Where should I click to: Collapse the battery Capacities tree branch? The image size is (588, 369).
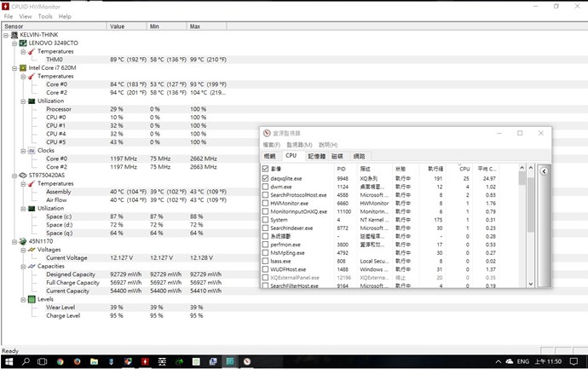pyautogui.click(x=22, y=266)
